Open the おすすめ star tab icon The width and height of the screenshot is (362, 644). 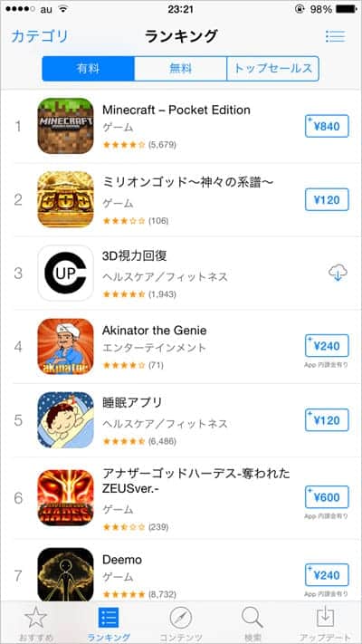(35, 618)
